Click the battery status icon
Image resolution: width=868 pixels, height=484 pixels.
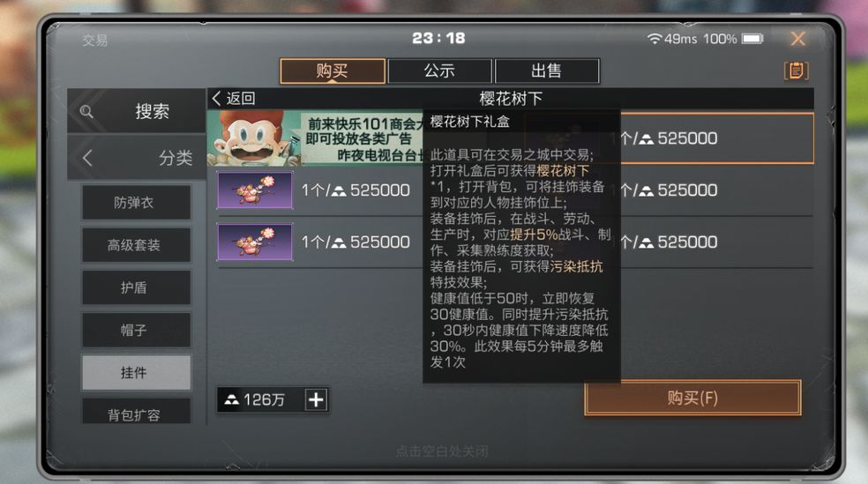(x=752, y=39)
